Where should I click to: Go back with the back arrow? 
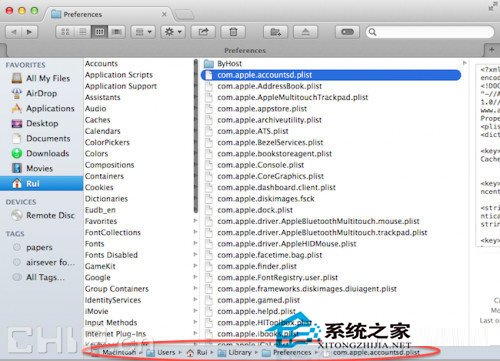[x=14, y=32]
